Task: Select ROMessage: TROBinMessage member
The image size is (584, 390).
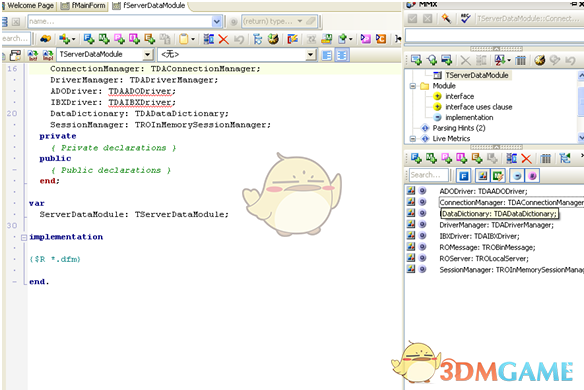Action: 487,247
